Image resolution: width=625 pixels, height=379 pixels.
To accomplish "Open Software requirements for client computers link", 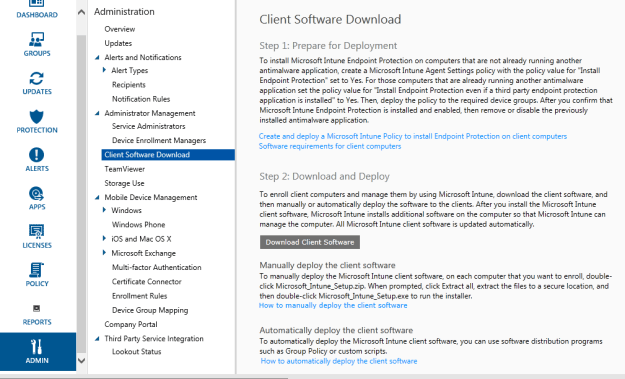I will 330,146.
